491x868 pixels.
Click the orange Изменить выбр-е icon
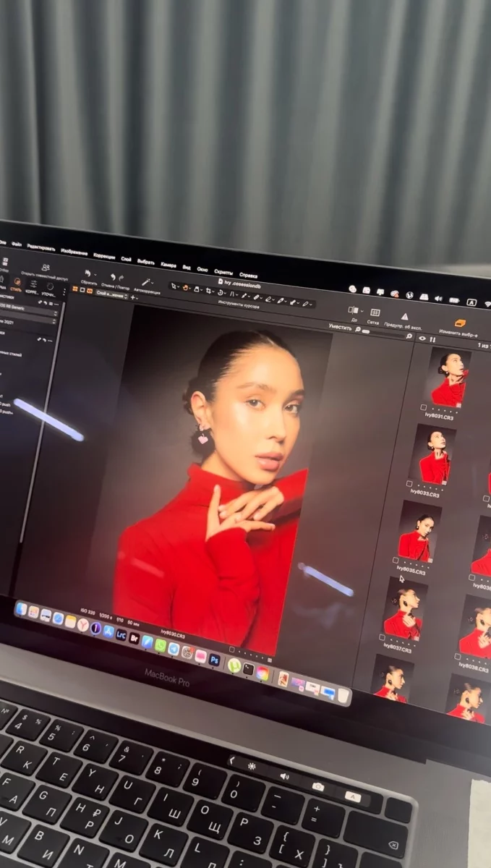(459, 323)
